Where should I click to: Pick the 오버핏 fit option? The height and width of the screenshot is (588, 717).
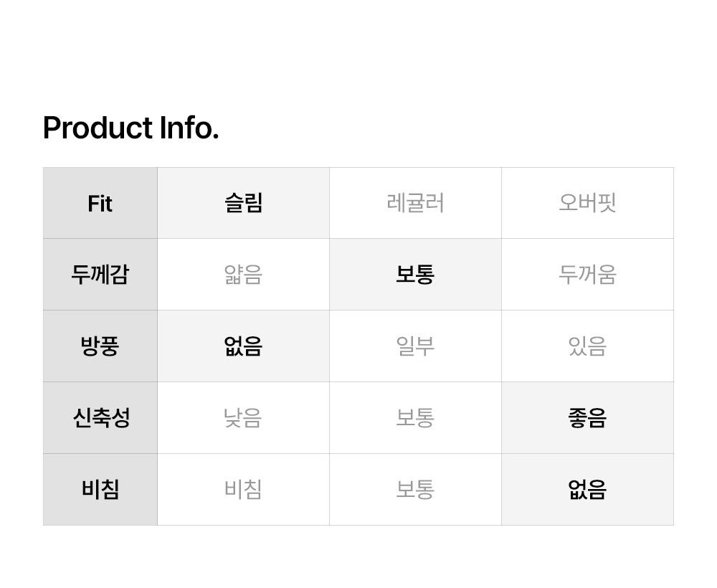[587, 203]
